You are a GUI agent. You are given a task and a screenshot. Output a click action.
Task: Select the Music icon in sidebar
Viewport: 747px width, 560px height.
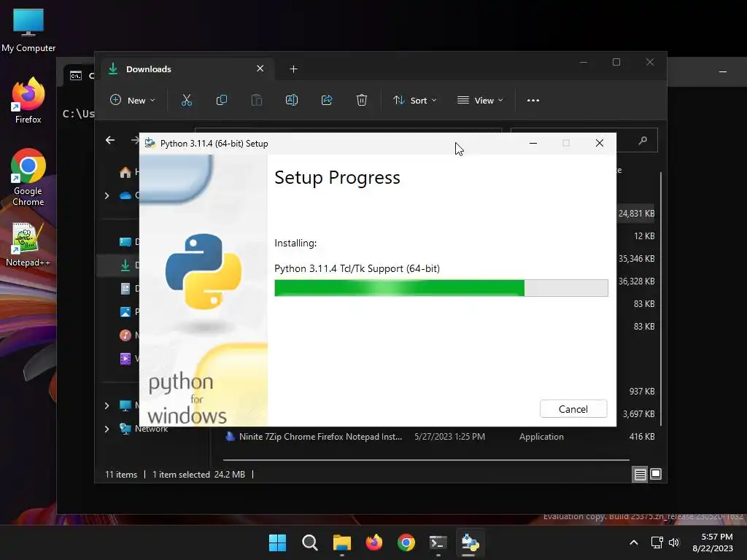click(x=125, y=335)
